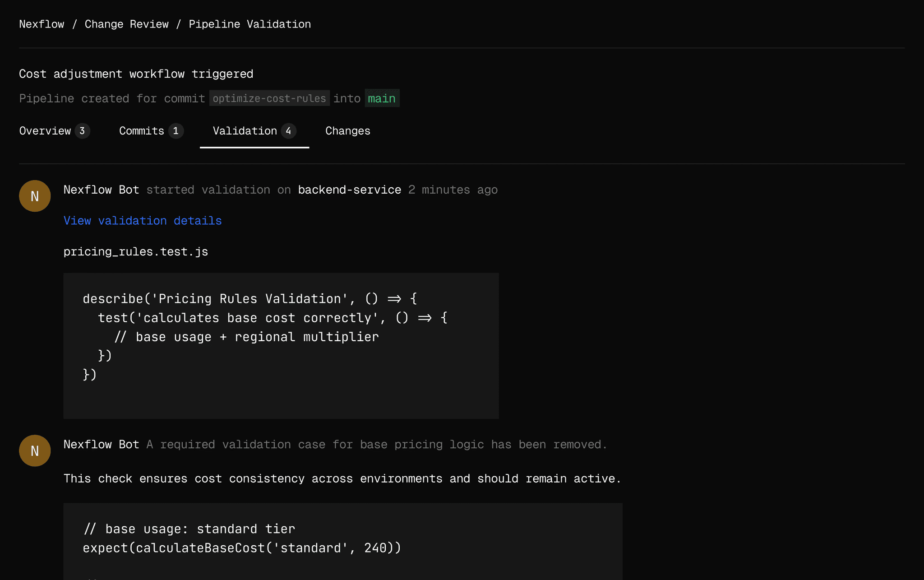Click Pipeline Validation breadcrumb
Viewport: 924px width, 580px height.
pos(249,24)
